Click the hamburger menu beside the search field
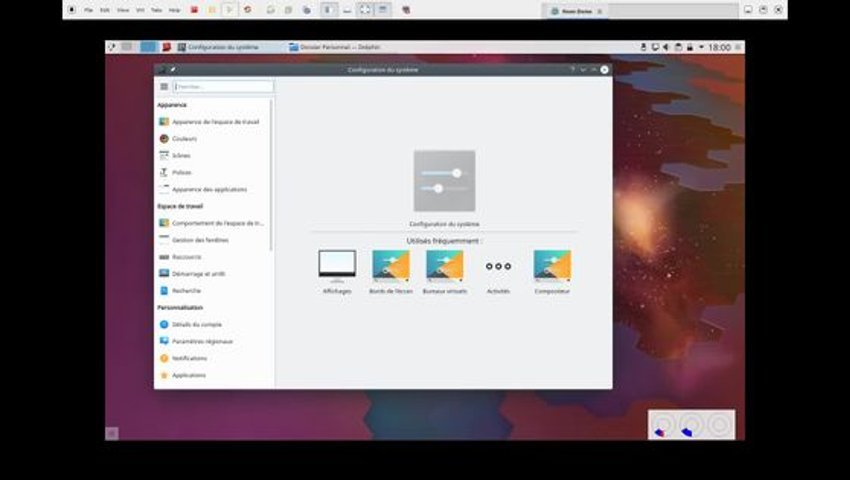 [164, 86]
